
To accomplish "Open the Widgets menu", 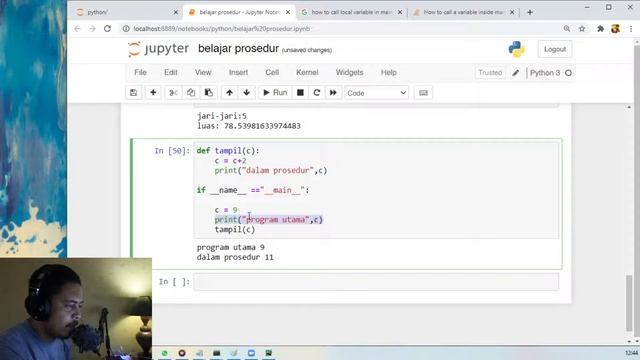I will [x=349, y=72].
